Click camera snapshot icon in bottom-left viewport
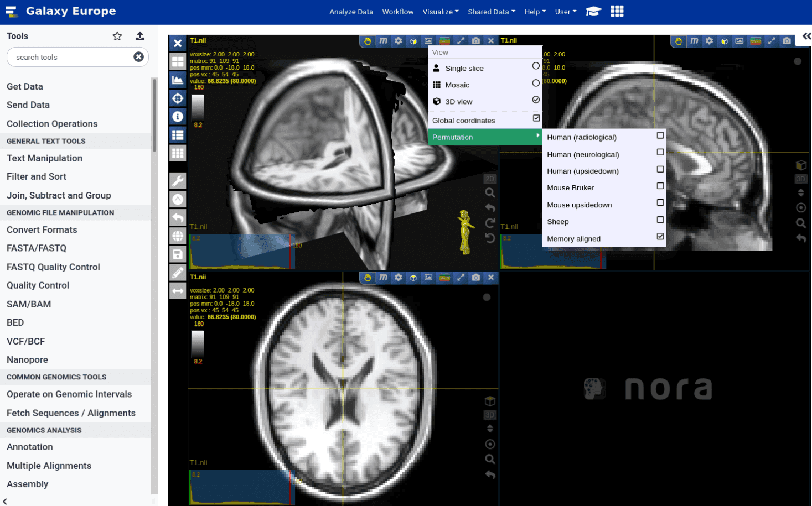Image resolution: width=812 pixels, height=506 pixels. 475,278
